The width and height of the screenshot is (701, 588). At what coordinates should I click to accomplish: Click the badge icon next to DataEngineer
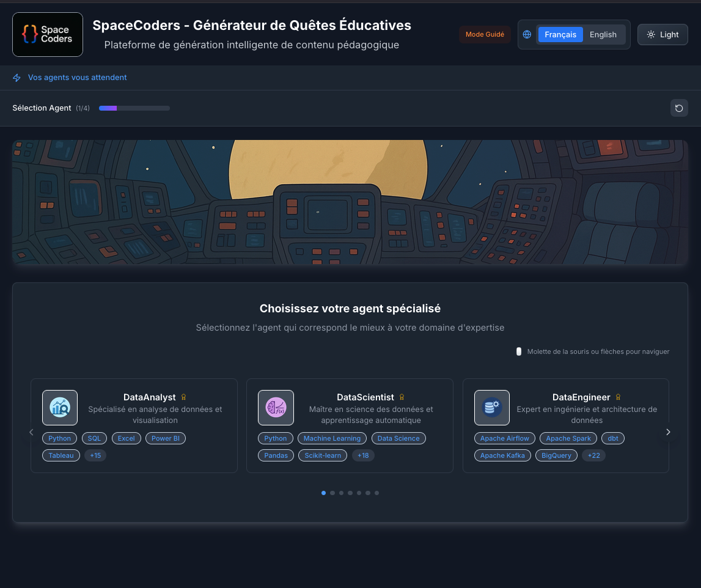pyautogui.click(x=618, y=397)
